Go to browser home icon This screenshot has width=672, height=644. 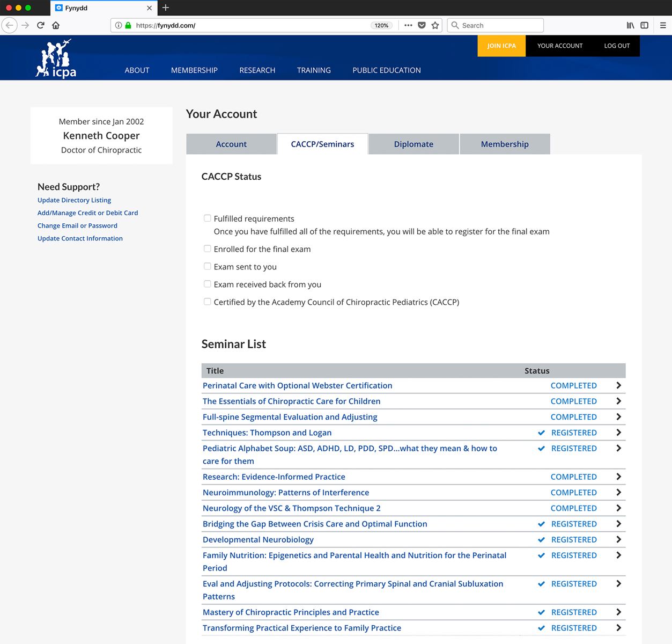pos(55,25)
